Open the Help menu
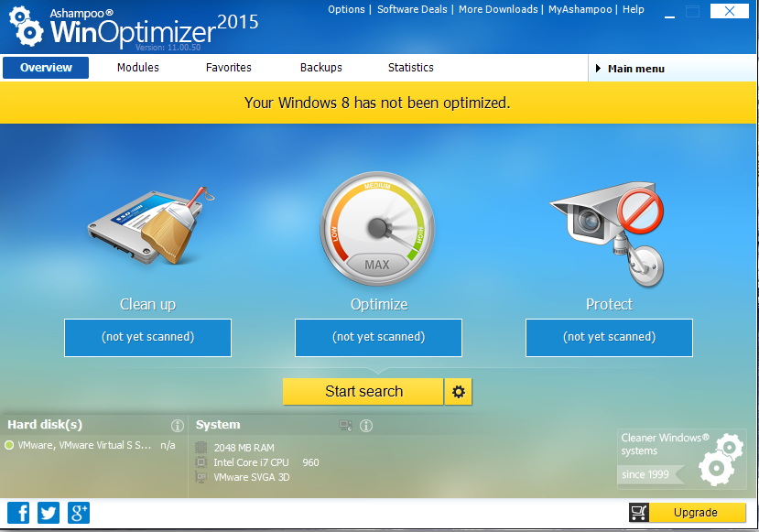 pos(634,9)
